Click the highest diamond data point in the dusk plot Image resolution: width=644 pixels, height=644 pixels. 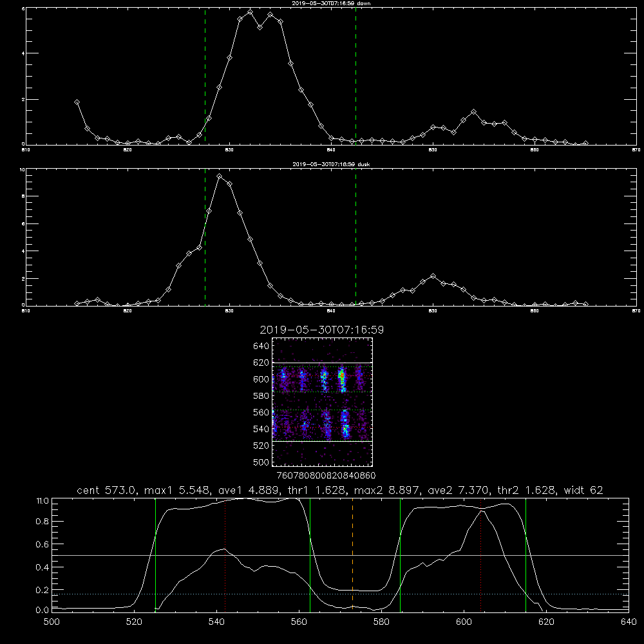(x=220, y=176)
